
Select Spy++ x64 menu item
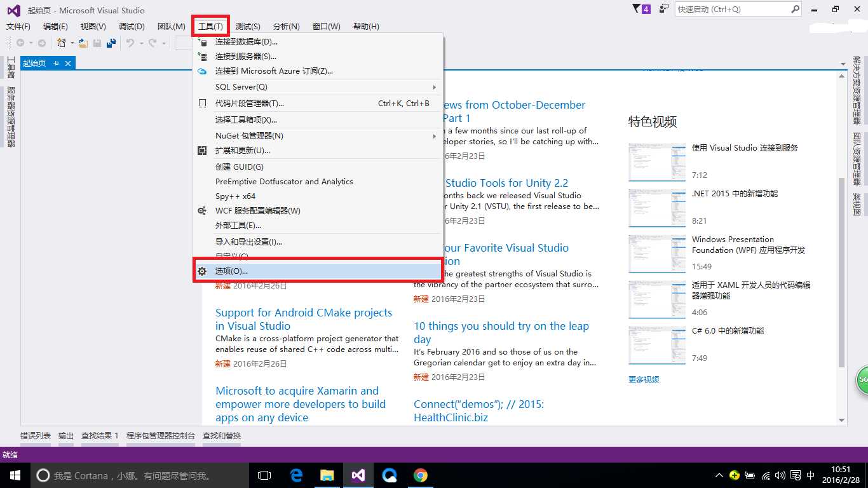318,196
